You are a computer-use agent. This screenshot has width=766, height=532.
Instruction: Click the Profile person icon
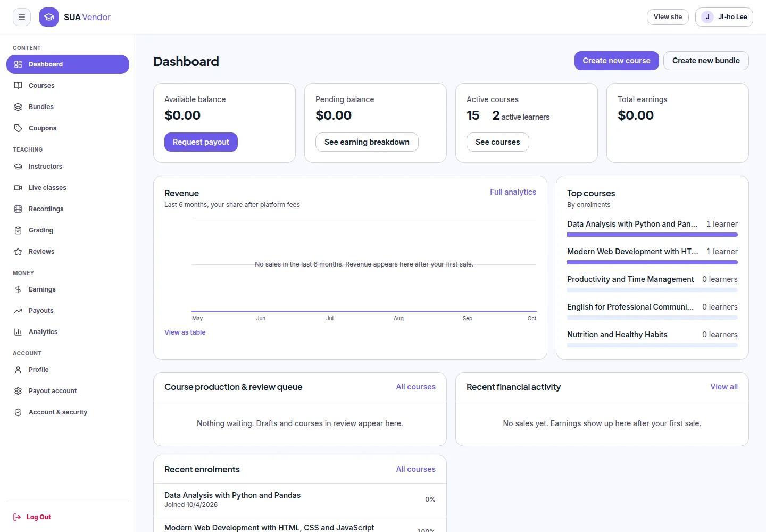coord(18,370)
